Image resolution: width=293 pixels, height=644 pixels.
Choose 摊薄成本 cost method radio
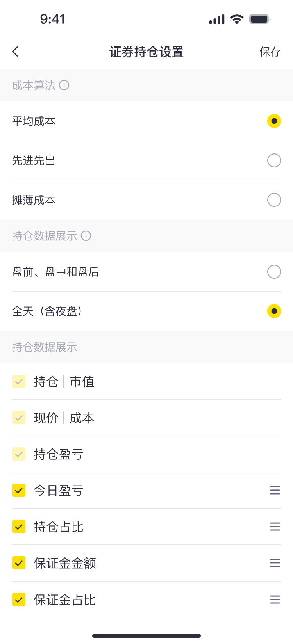coord(274,200)
